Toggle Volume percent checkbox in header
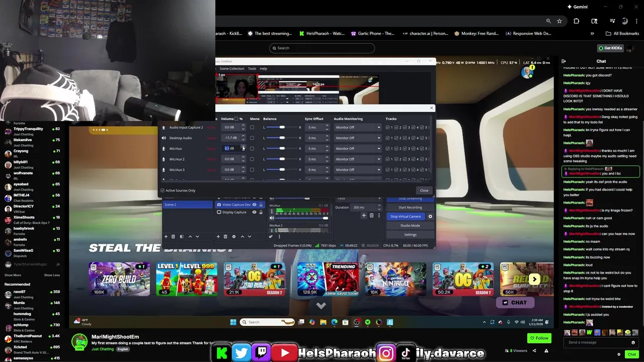 236,119
